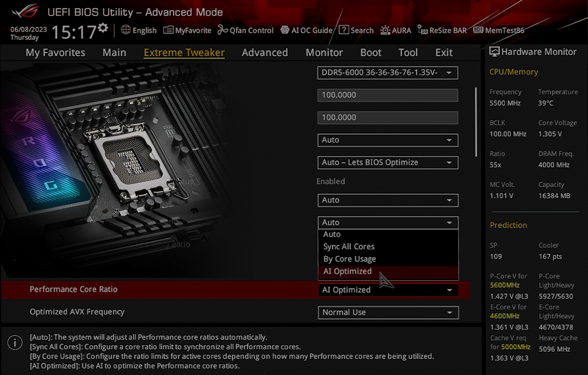Click the 5927/5630 P-Core light/heavy value
This screenshot has width=588, height=375.
[556, 297]
